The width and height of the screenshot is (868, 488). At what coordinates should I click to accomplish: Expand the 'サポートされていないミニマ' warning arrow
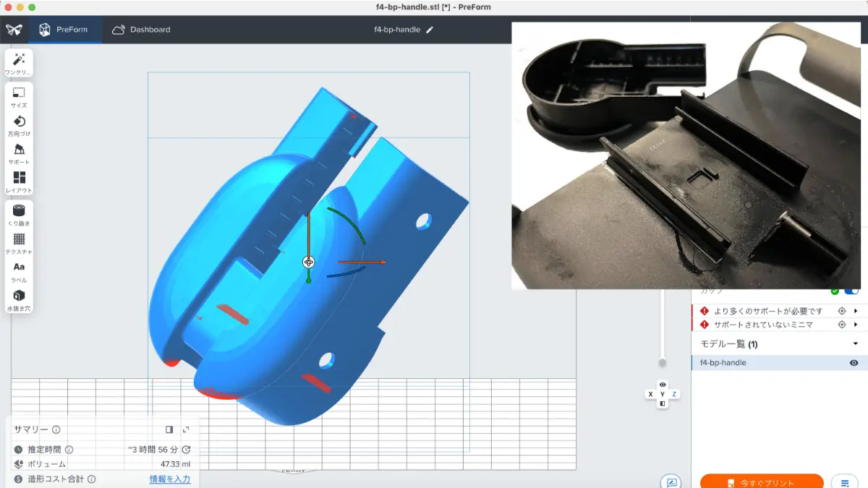[856, 325]
